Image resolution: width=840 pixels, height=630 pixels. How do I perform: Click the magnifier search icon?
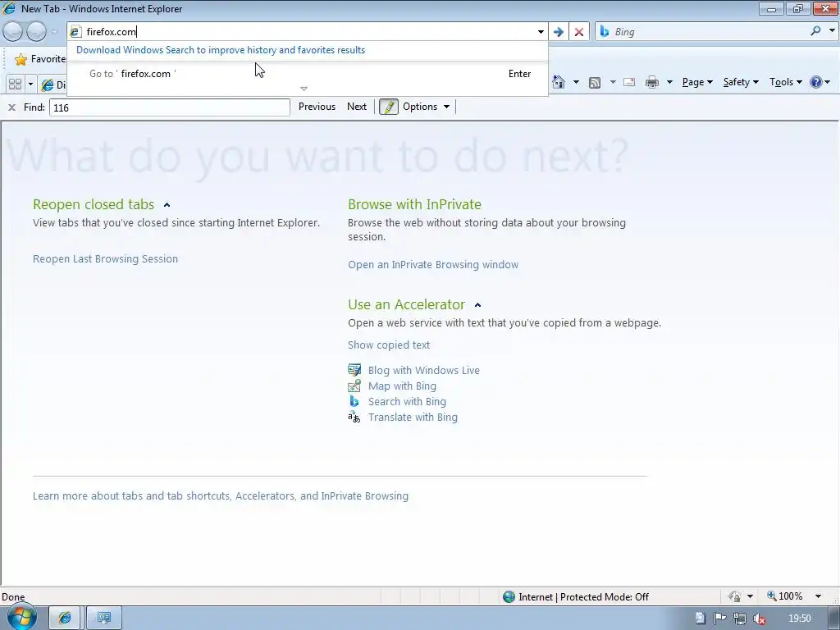816,31
